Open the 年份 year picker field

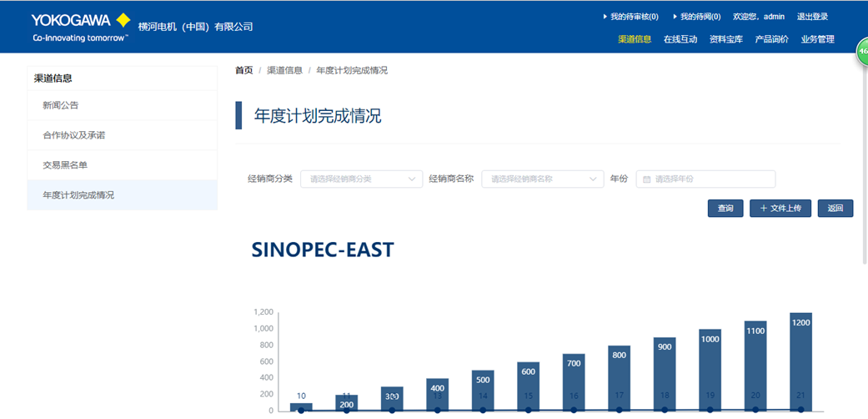705,179
